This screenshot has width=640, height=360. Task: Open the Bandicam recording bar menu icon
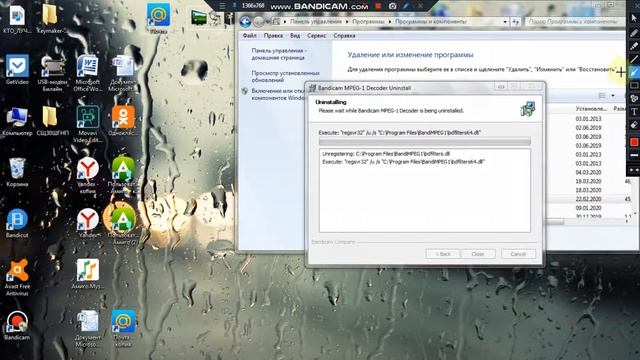(222, 6)
